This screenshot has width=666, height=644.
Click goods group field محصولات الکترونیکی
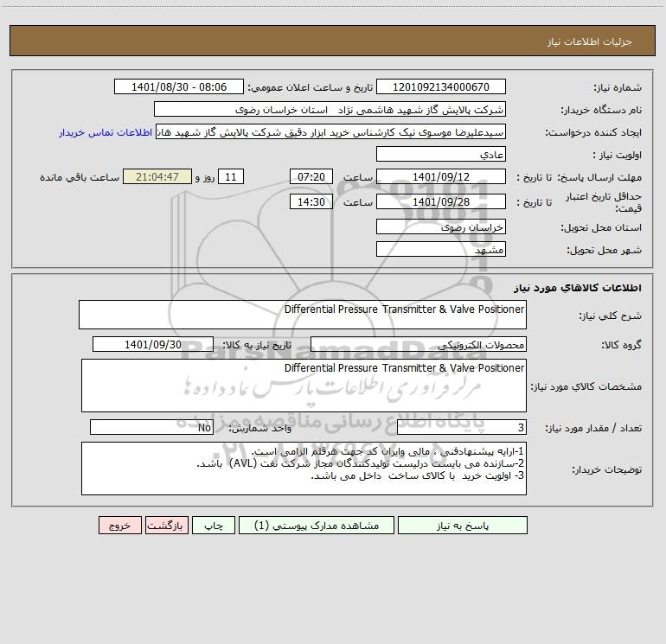pyautogui.click(x=419, y=344)
